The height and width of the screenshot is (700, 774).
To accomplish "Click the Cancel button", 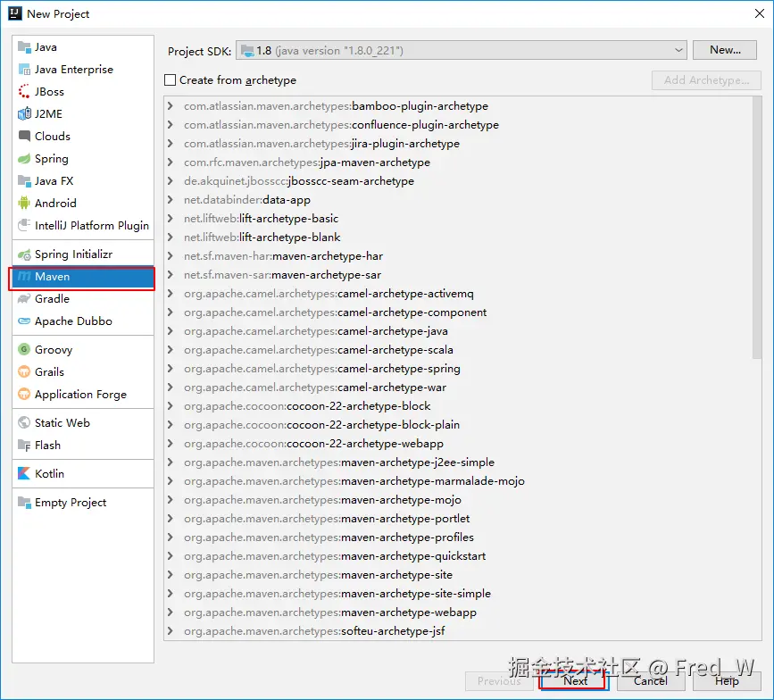I will click(650, 680).
